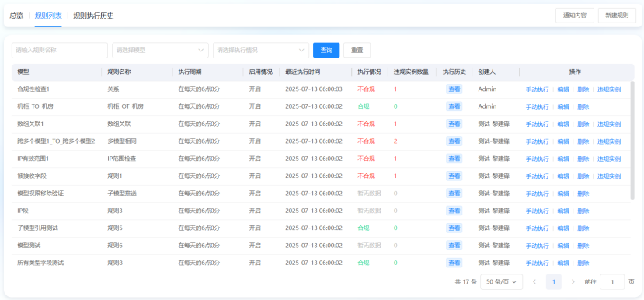Open 违规实例 for 合规性检查1
This screenshot has height=300, width=644.
[609, 89]
